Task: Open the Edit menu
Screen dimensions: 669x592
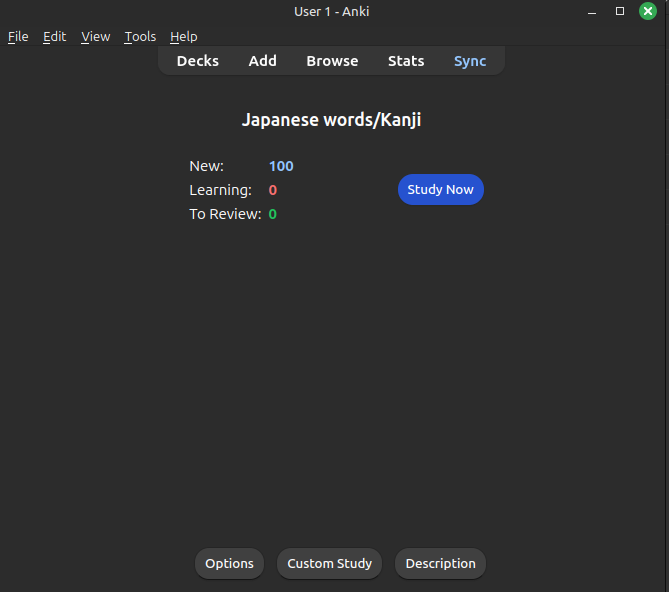Action: click(55, 37)
